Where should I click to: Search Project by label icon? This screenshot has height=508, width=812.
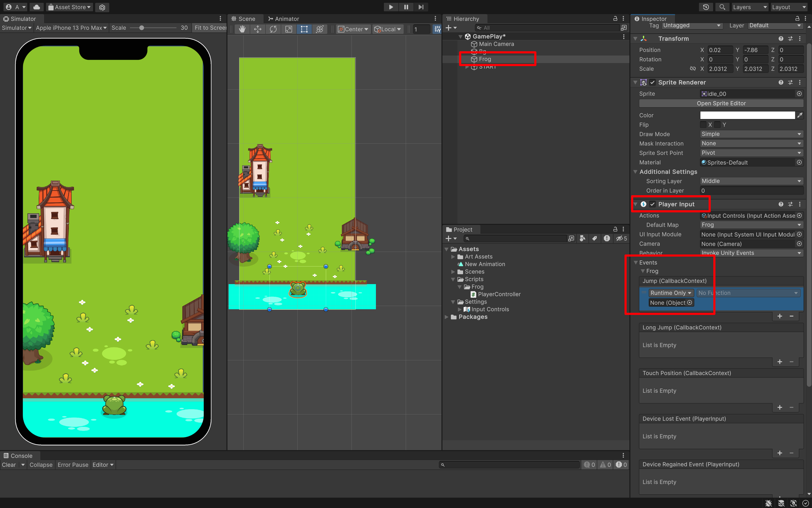[595, 238]
